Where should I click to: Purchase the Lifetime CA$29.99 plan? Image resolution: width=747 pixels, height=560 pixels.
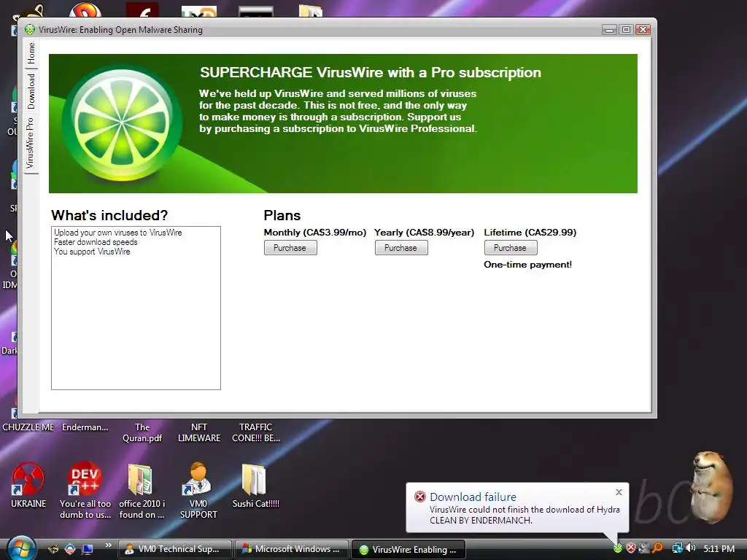(x=511, y=248)
